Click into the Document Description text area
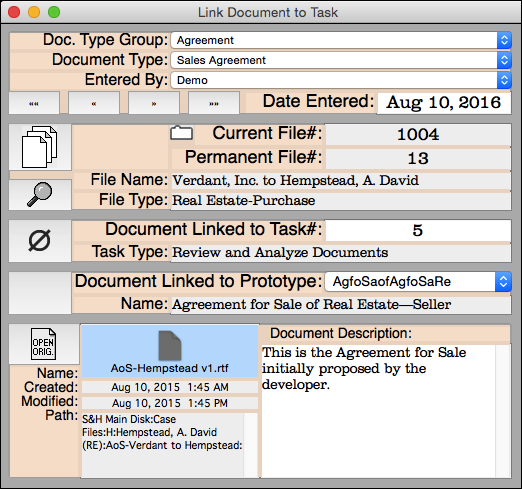522x489 pixels. pos(378,411)
